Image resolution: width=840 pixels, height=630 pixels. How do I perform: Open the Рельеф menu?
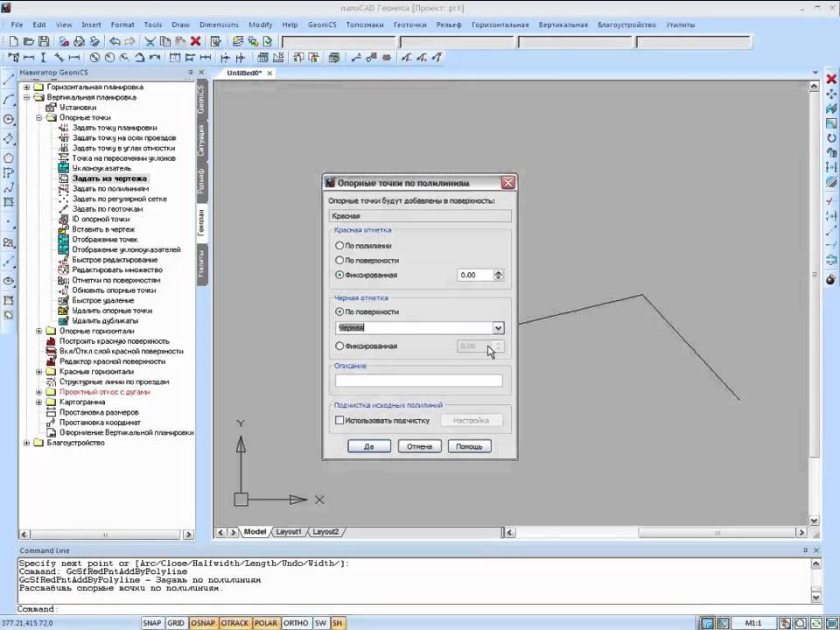(449, 24)
